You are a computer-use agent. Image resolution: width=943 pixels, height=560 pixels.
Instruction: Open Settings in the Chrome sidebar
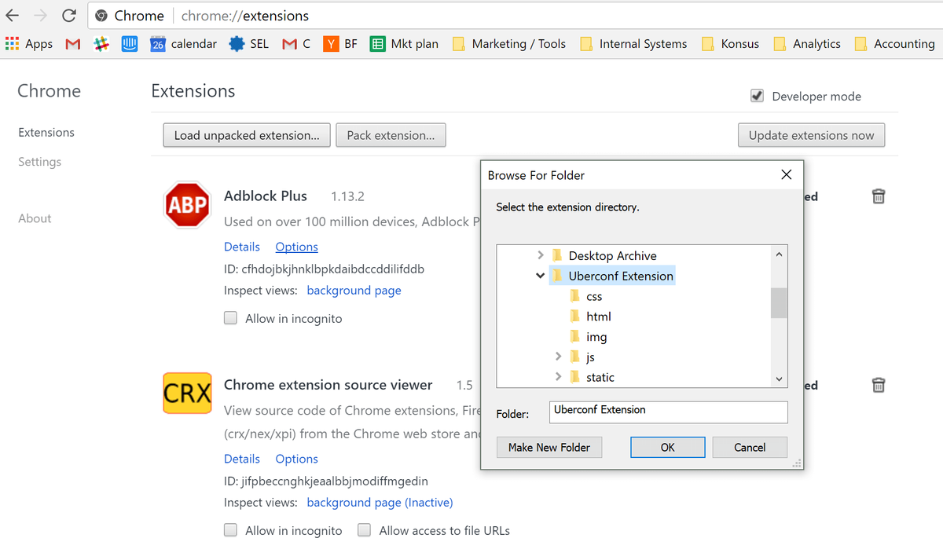pos(39,162)
